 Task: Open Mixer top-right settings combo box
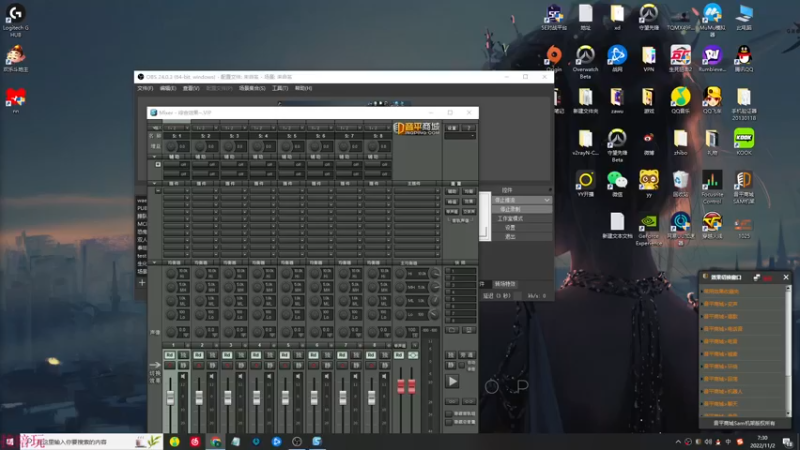click(x=460, y=136)
